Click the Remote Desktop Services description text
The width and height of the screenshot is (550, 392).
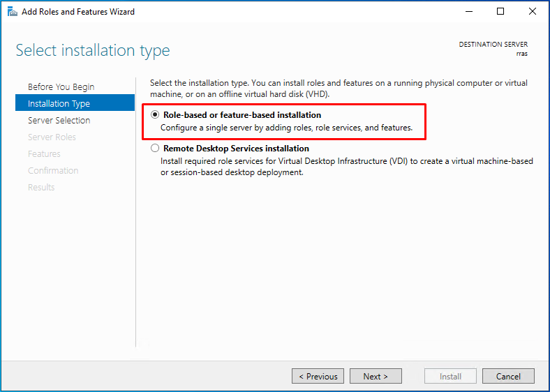click(x=347, y=167)
